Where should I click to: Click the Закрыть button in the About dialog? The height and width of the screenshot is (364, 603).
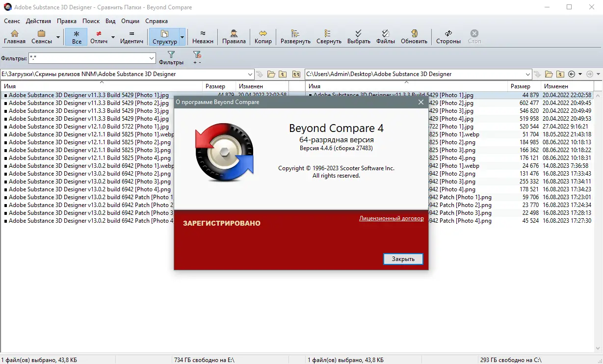[402, 259]
